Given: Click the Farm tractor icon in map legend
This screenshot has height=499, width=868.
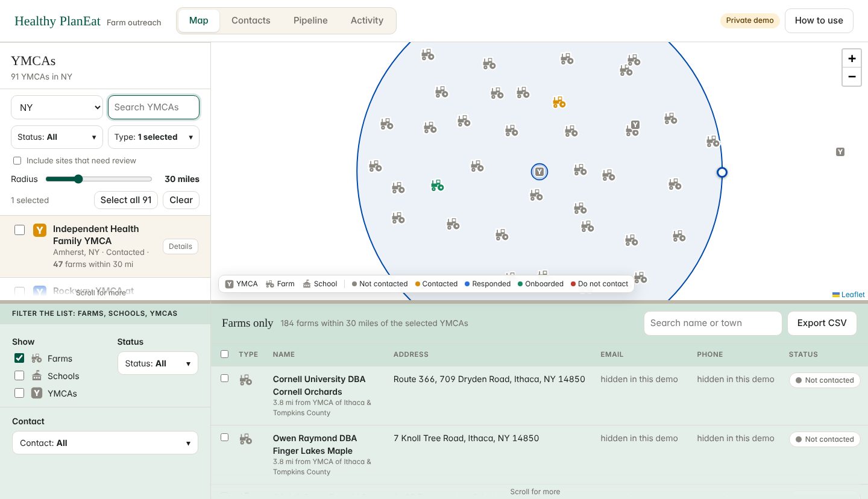Looking at the screenshot, I should pyautogui.click(x=271, y=284).
